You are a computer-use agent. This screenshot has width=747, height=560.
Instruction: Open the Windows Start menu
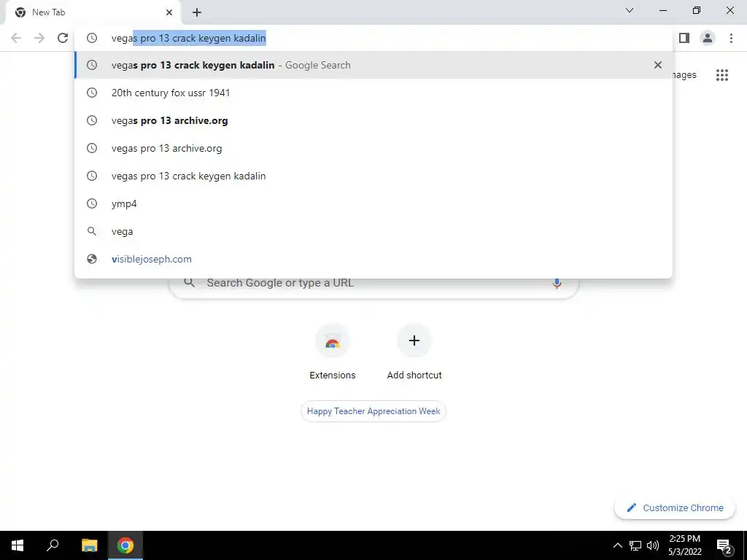click(18, 545)
